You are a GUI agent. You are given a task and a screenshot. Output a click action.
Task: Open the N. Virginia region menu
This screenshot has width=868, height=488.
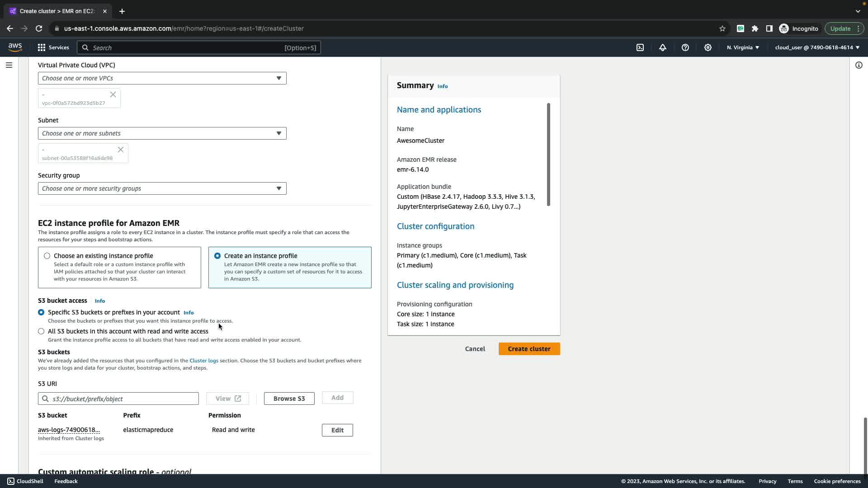[x=743, y=47]
